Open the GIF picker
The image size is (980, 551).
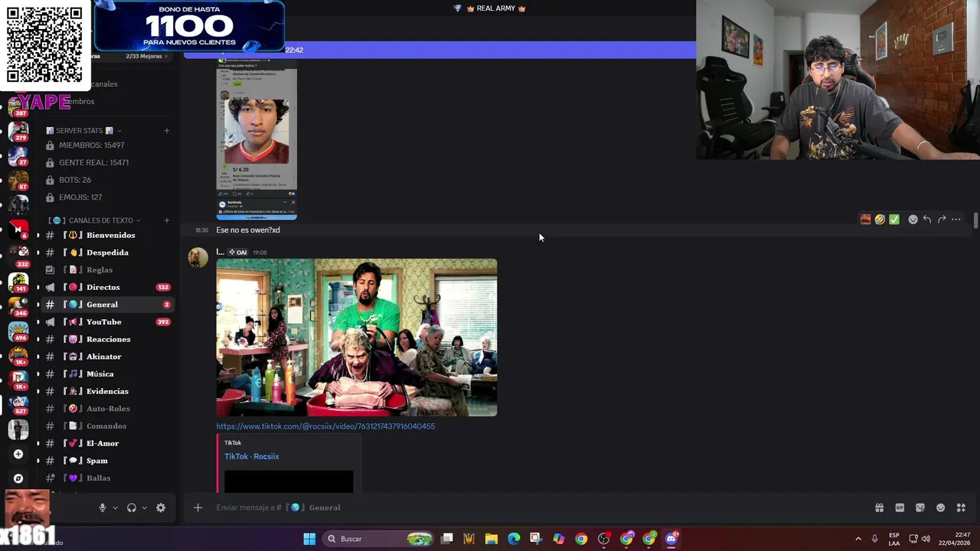(900, 507)
